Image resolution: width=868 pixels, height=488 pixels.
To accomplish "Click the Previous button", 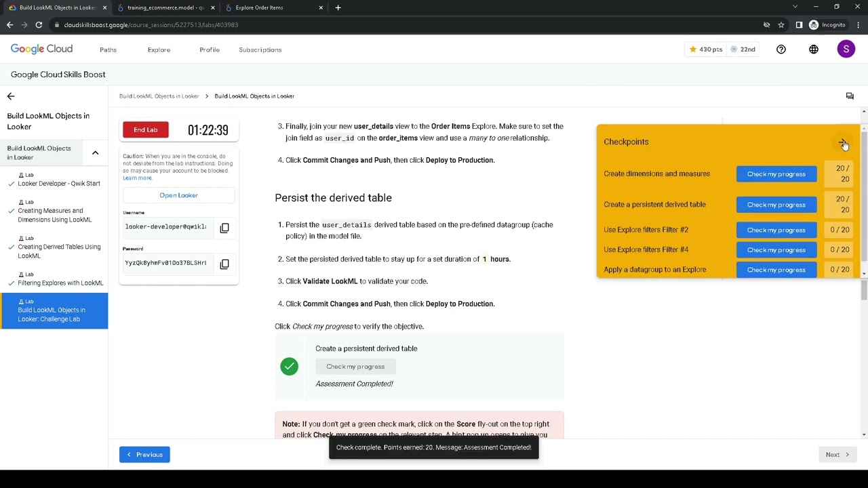I will pyautogui.click(x=144, y=455).
